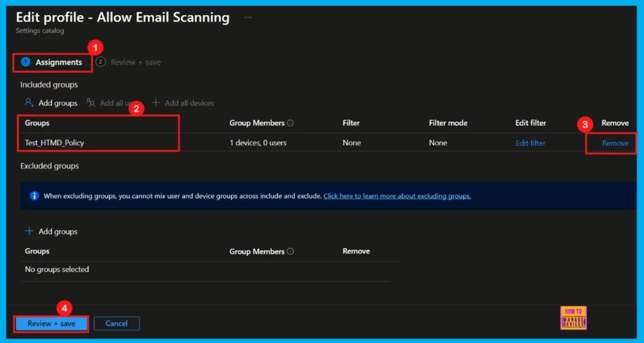Click the plus icon beside Add all devices
644x343 pixels.
(x=156, y=103)
